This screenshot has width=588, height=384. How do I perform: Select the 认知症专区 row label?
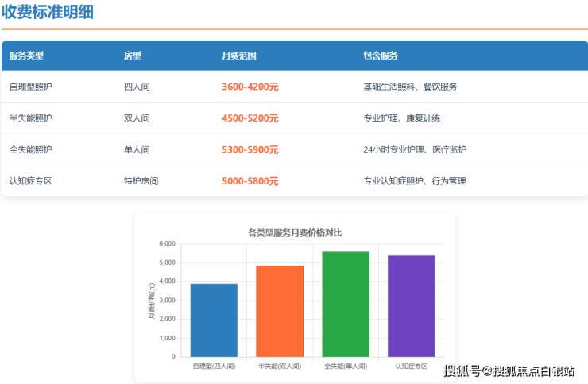tap(30, 181)
